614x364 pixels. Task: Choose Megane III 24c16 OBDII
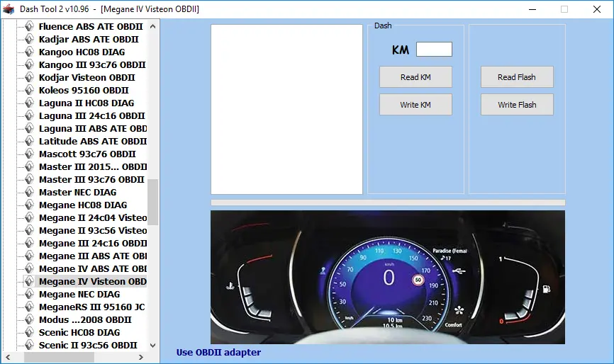[93, 243]
